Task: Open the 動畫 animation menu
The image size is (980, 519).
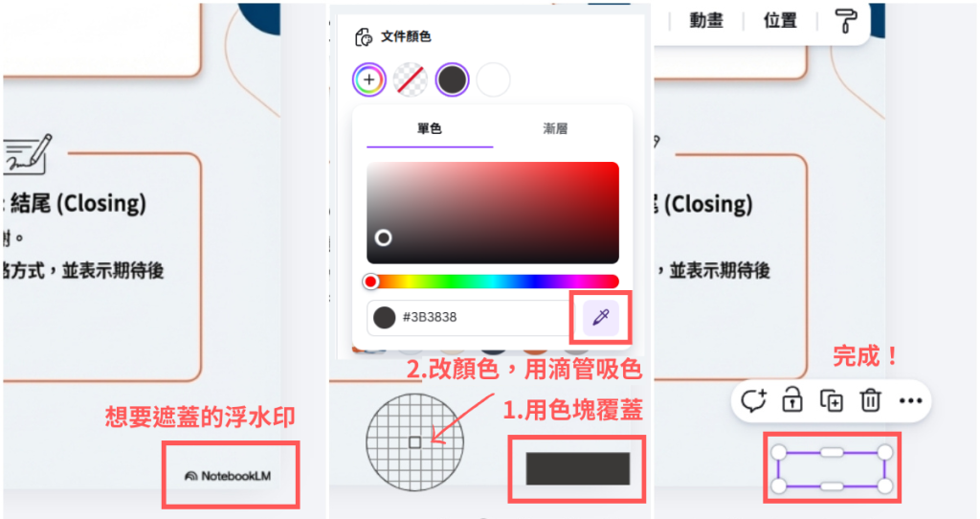Action: point(706,21)
